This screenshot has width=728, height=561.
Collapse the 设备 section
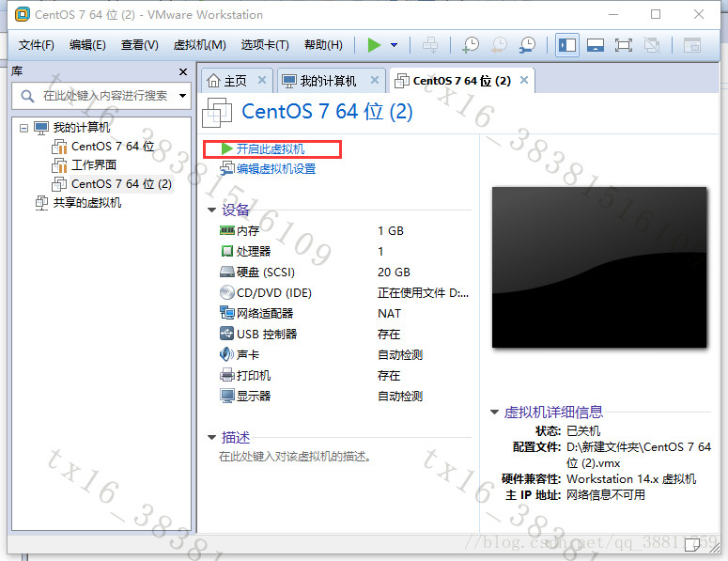tap(211, 210)
